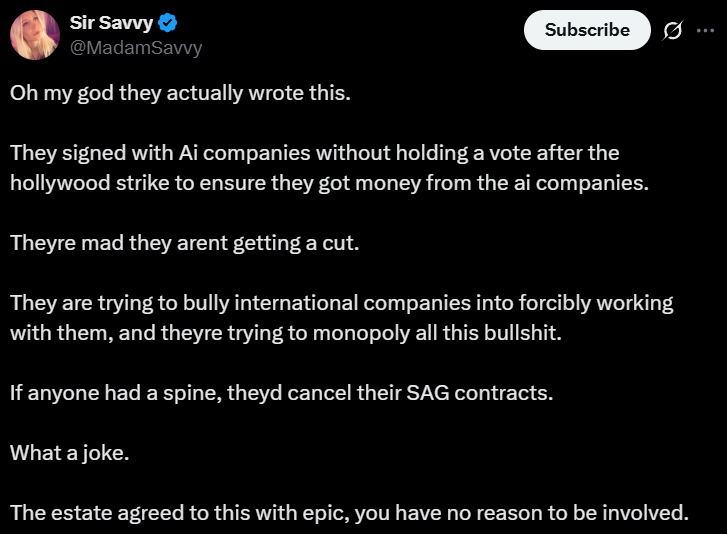This screenshot has height=534, width=727.
Task: Click the line starting 'They signed with Ai companies'
Action: (314, 153)
